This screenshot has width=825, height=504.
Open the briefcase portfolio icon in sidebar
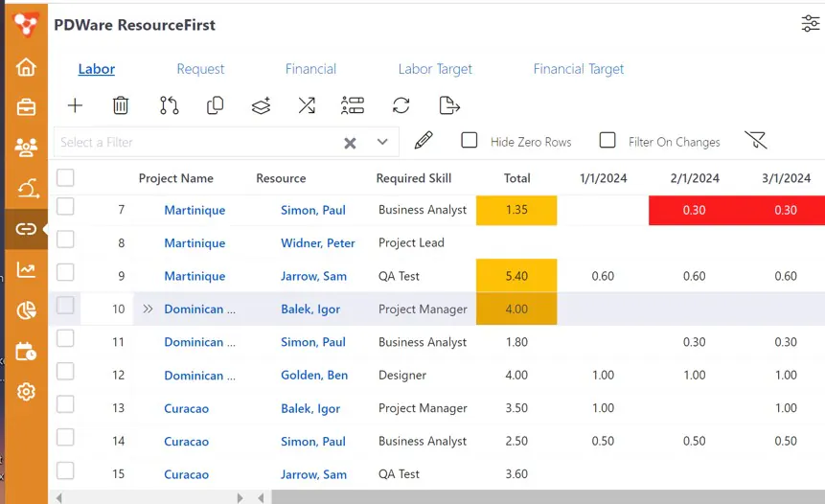point(26,106)
